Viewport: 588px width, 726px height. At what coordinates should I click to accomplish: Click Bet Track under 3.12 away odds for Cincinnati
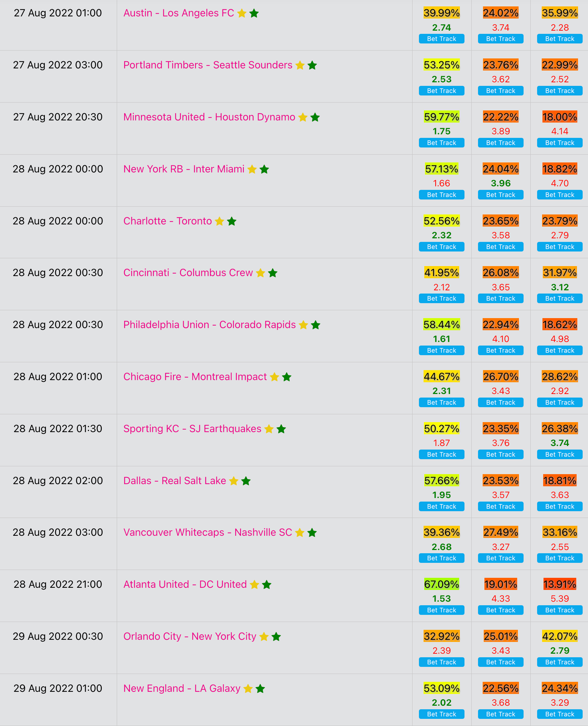[x=560, y=299]
